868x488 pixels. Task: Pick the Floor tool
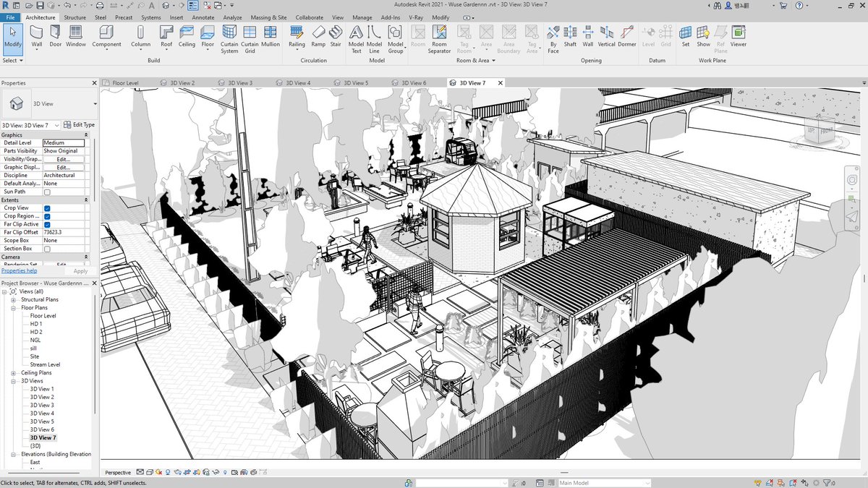tap(208, 38)
